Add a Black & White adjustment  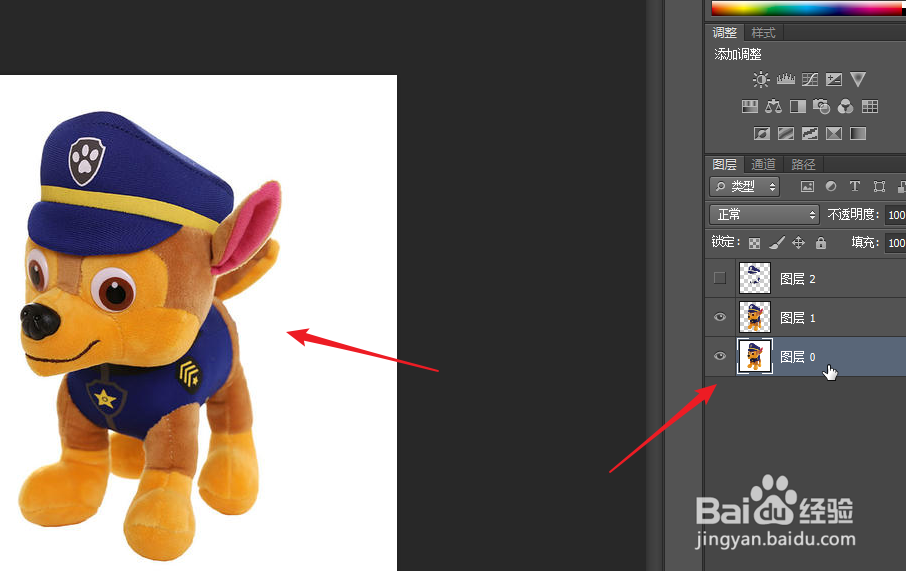coord(797,106)
